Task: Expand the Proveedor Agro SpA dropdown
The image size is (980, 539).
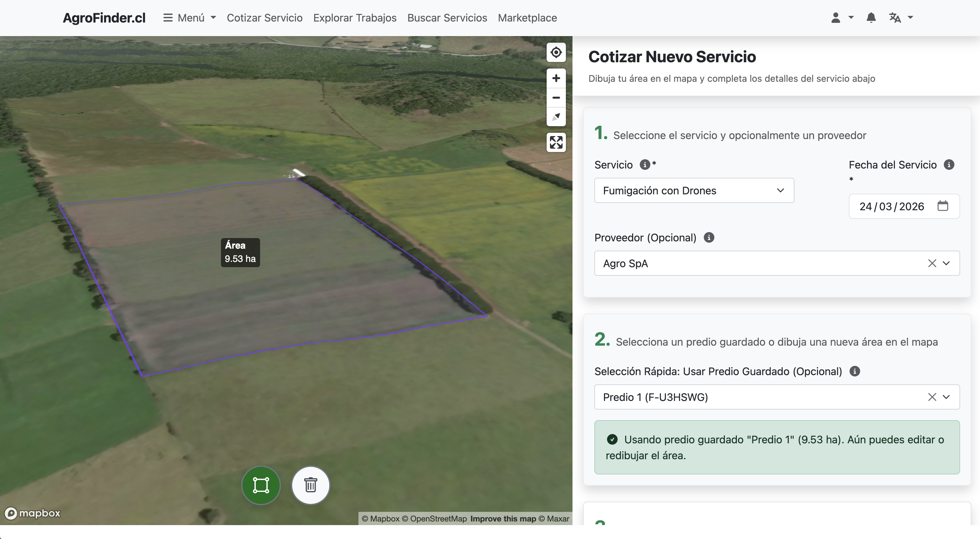Action: [x=946, y=263]
